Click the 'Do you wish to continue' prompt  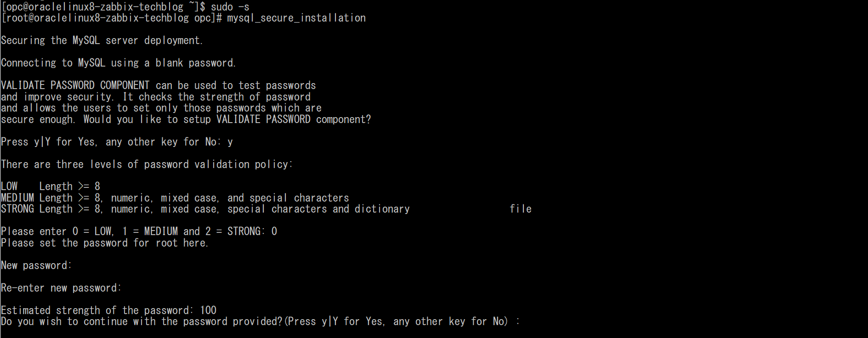[261, 321]
